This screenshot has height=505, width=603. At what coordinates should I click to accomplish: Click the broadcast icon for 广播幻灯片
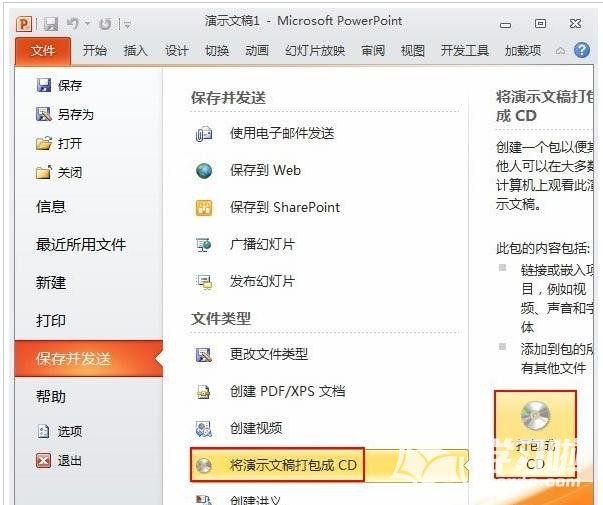[204, 245]
